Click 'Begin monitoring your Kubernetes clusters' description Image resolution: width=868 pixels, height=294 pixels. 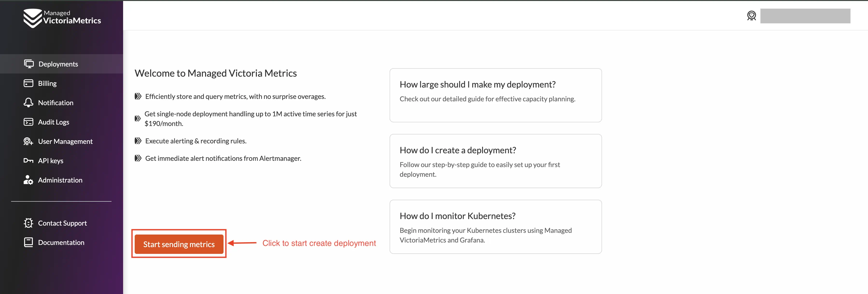486,235
